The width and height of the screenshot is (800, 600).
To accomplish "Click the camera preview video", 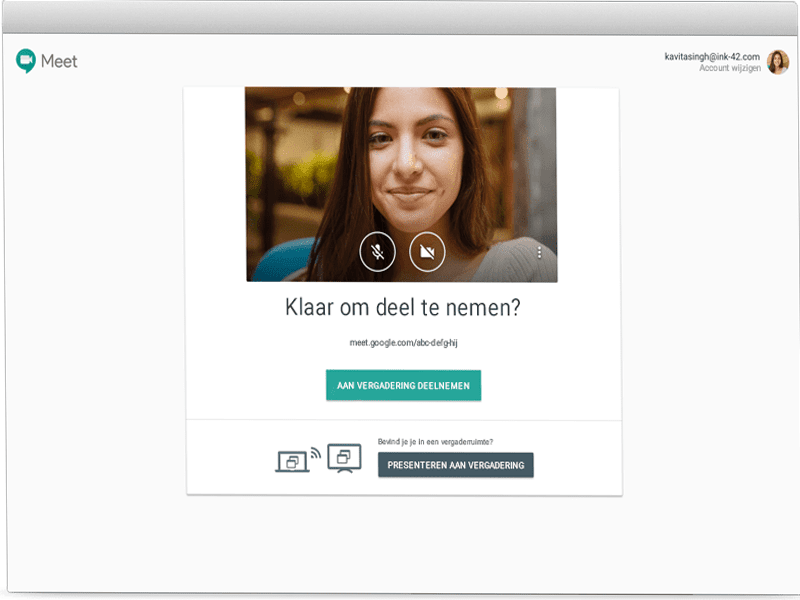I will (x=402, y=184).
